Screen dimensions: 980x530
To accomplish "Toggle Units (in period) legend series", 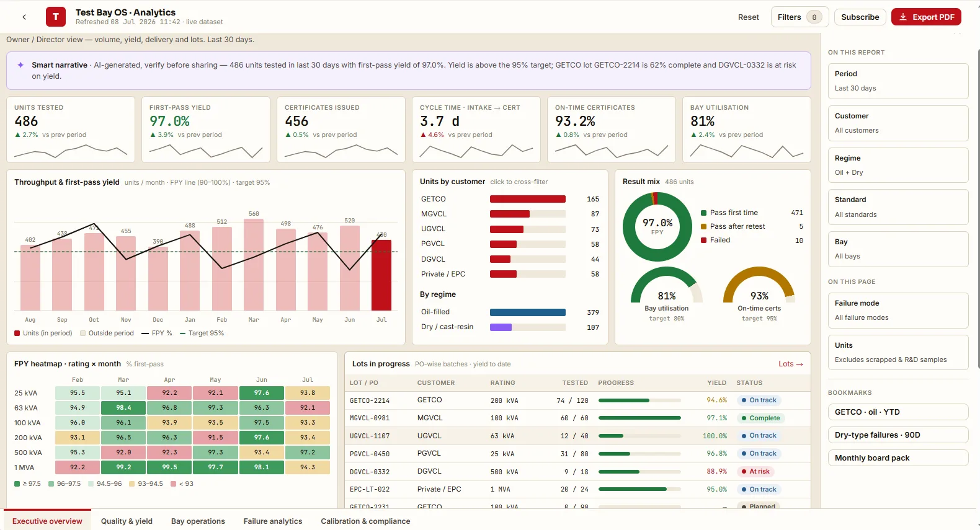I will [x=43, y=333].
